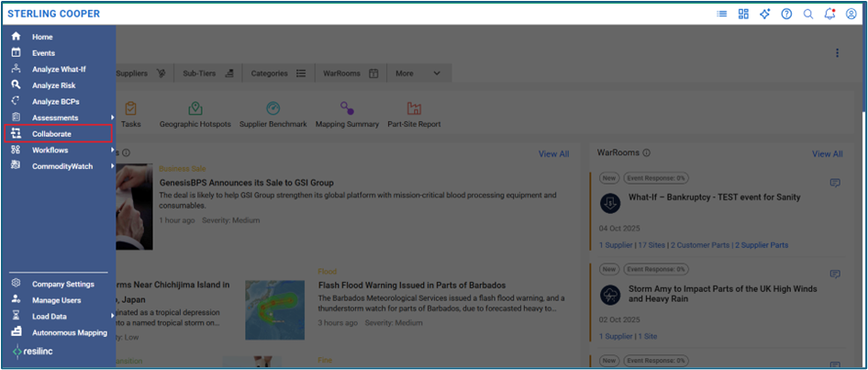Click the 2 Customer Parts link
Screen dimensions: 868x370
click(700, 245)
